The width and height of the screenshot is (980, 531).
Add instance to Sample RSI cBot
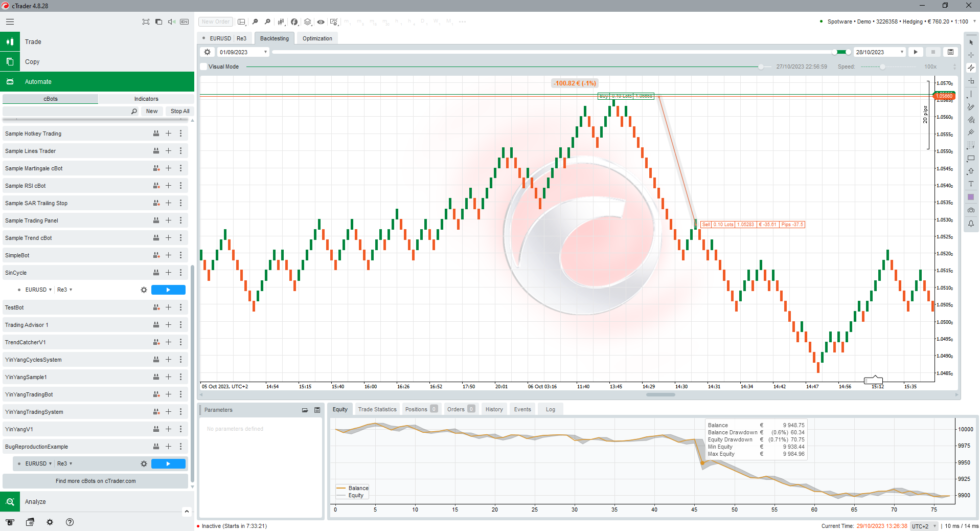click(x=168, y=186)
